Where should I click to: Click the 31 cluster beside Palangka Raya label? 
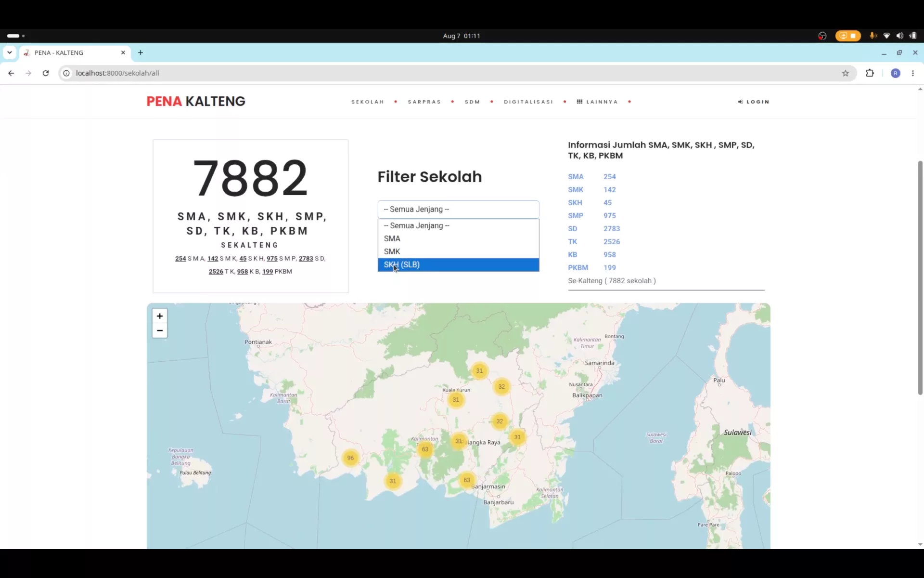point(459,441)
